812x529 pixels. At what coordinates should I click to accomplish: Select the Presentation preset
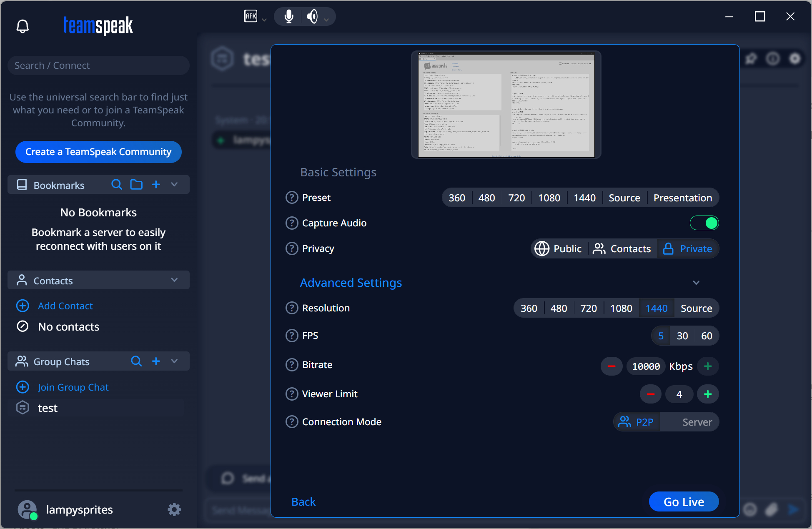coord(682,198)
